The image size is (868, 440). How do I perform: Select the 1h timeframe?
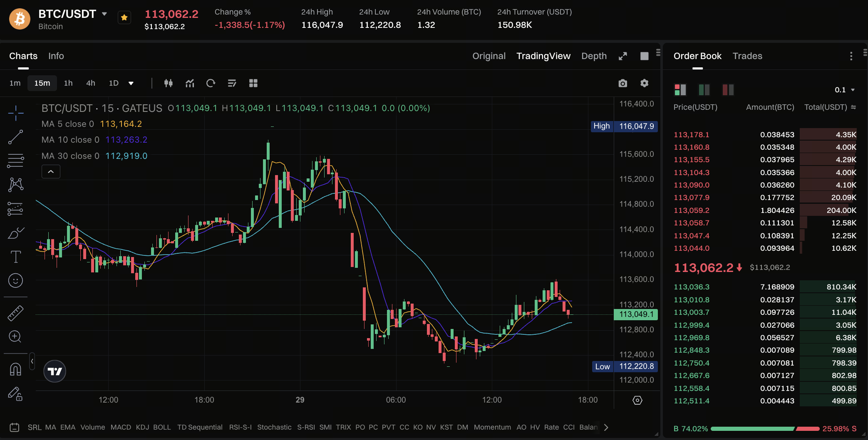tap(68, 83)
